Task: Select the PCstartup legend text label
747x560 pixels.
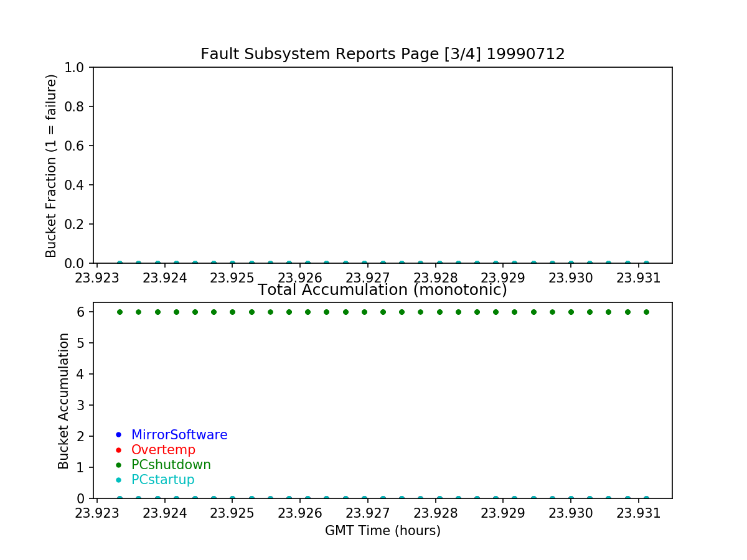Action: tap(163, 480)
